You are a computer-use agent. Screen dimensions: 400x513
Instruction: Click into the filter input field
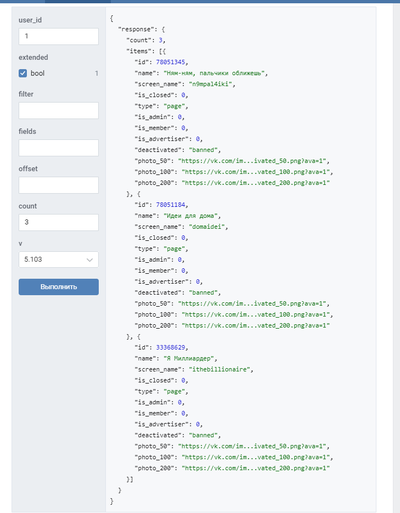(x=59, y=110)
